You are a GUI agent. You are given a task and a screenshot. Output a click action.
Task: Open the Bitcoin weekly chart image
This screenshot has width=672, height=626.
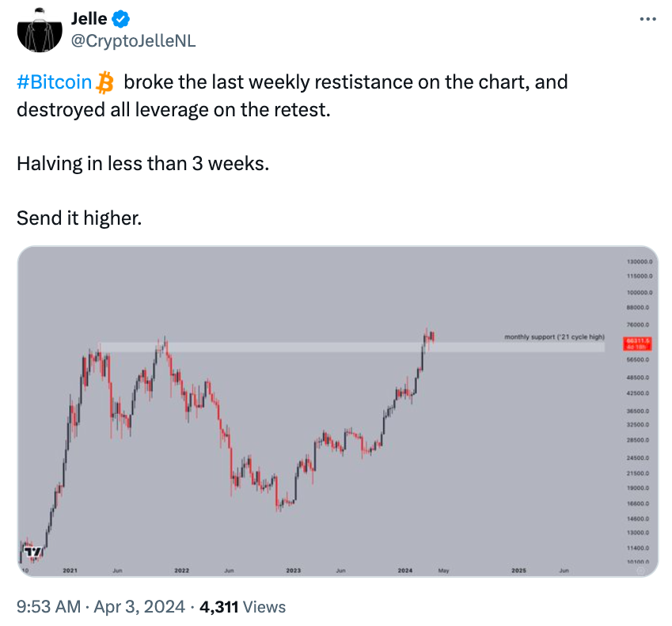pyautogui.click(x=338, y=412)
